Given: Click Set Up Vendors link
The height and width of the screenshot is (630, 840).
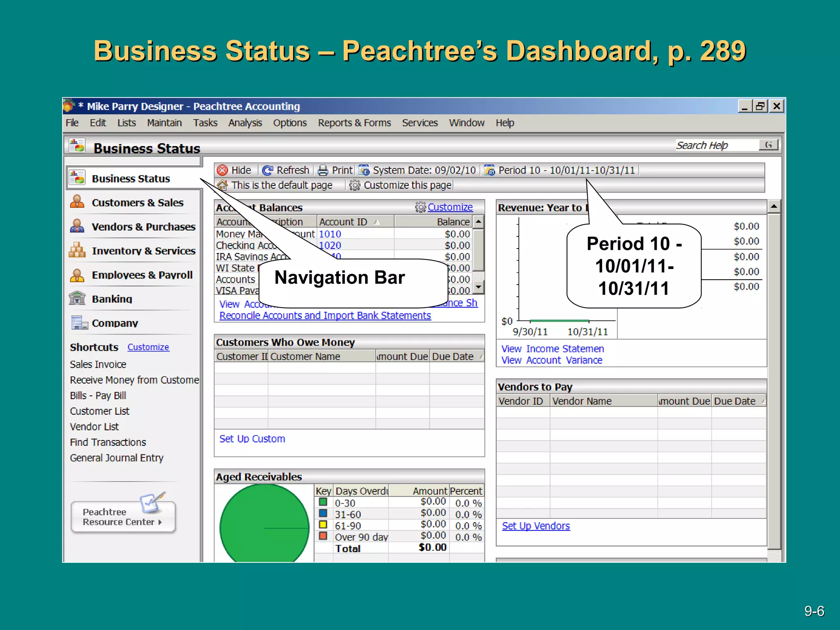Looking at the screenshot, I should pos(536,526).
